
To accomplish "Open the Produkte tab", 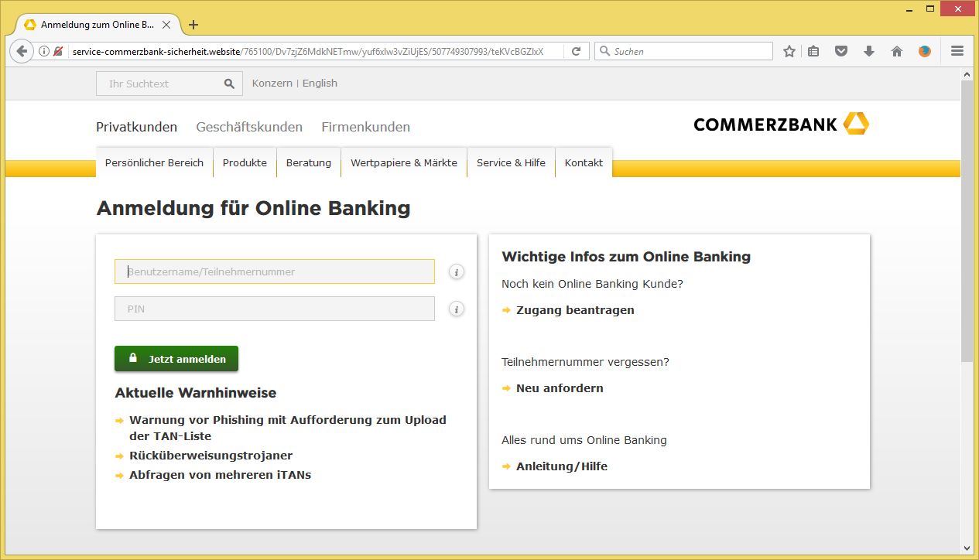I will pos(245,162).
